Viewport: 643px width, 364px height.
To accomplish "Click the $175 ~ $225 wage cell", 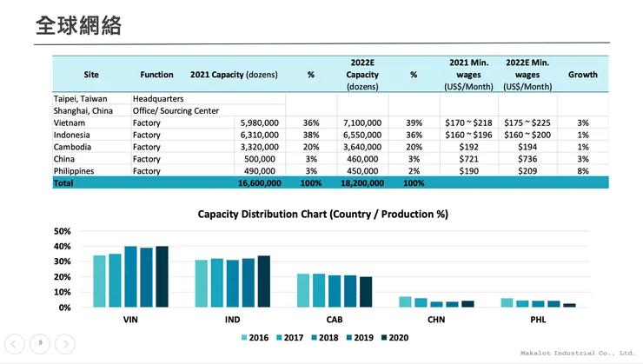I will coord(527,123).
